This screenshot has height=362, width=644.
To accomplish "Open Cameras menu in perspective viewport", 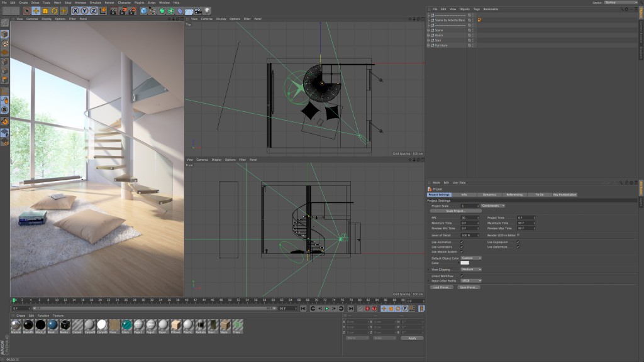I will 32,19.
